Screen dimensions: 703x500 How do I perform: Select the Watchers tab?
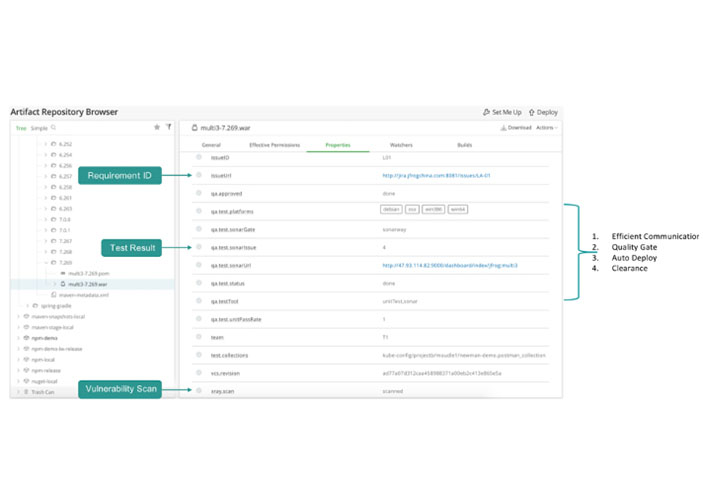tap(401, 145)
